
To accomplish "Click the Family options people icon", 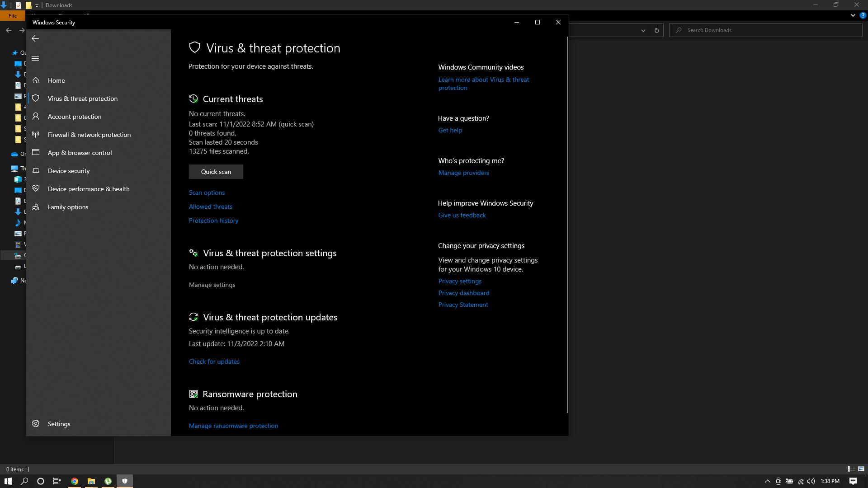I will (36, 206).
